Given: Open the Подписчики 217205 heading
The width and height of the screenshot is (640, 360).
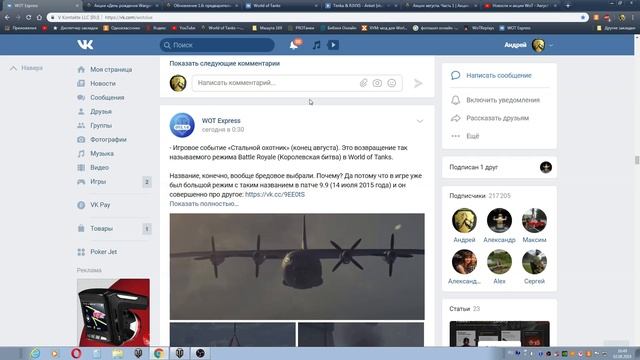Looking at the screenshot, I should [x=480, y=196].
